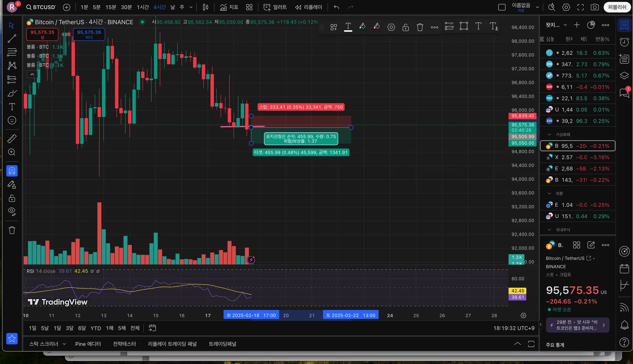Open drawing settings hexagon in floating toolbar
This screenshot has width=633, height=364.
coord(391,27)
